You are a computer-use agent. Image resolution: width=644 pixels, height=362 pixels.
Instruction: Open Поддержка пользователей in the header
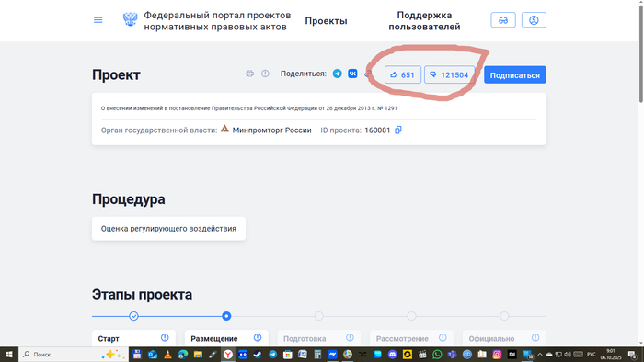point(424,21)
